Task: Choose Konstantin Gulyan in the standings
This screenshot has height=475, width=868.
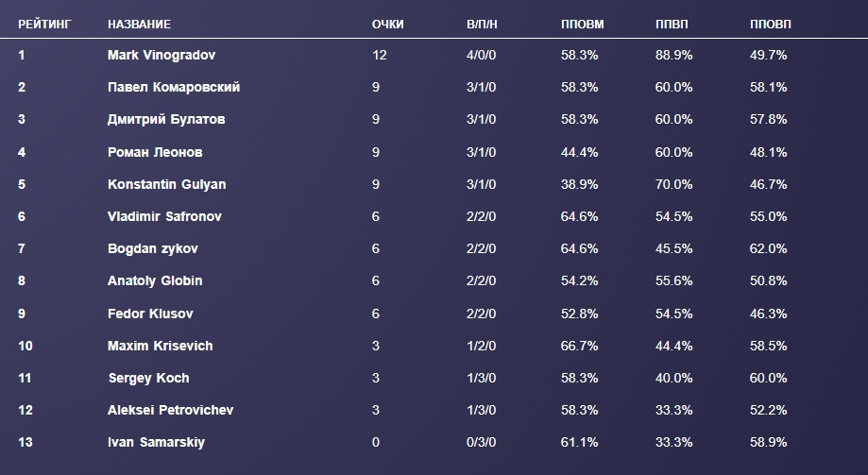Action: coord(166,184)
